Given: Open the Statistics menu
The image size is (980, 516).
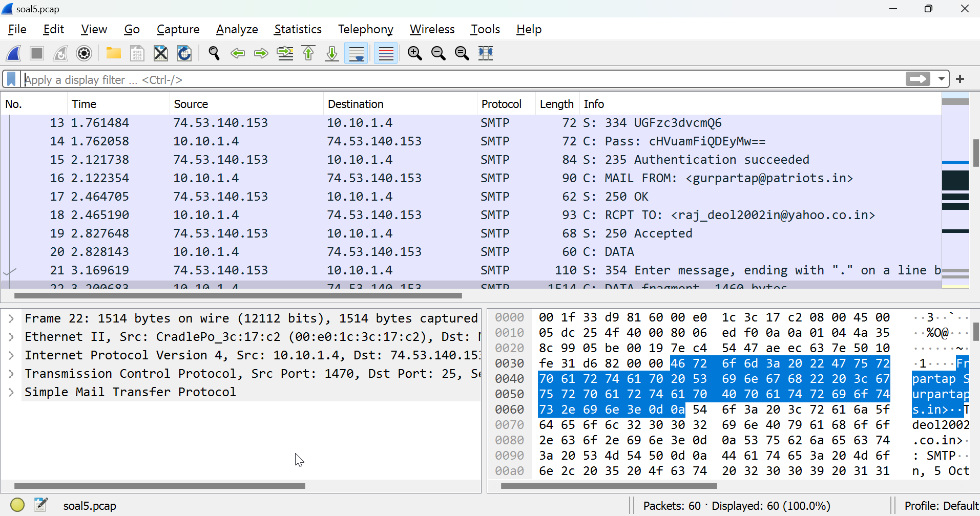Looking at the screenshot, I should 298,29.
